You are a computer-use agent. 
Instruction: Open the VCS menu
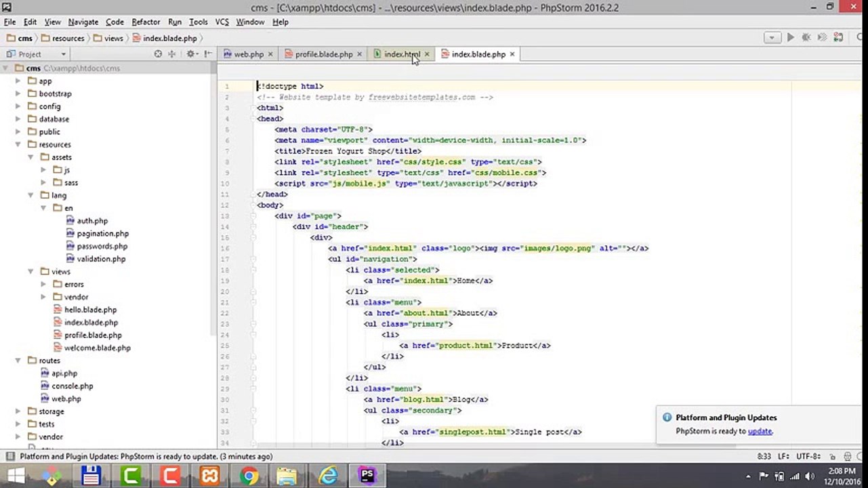tap(222, 22)
